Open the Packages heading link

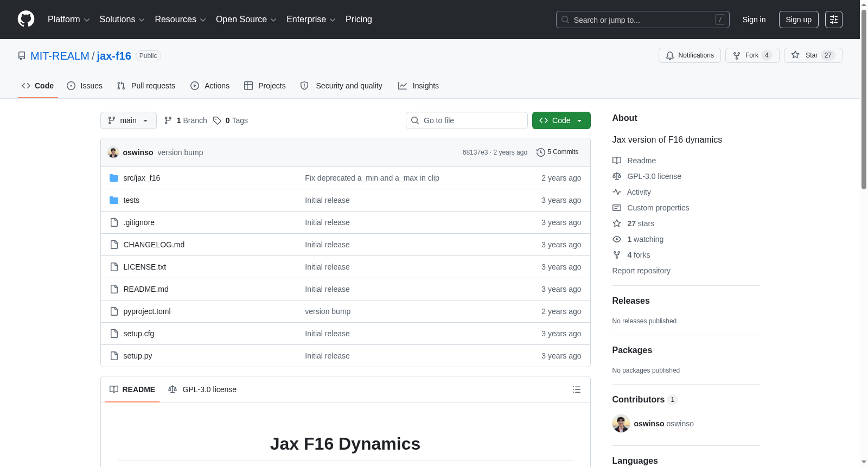(632, 350)
